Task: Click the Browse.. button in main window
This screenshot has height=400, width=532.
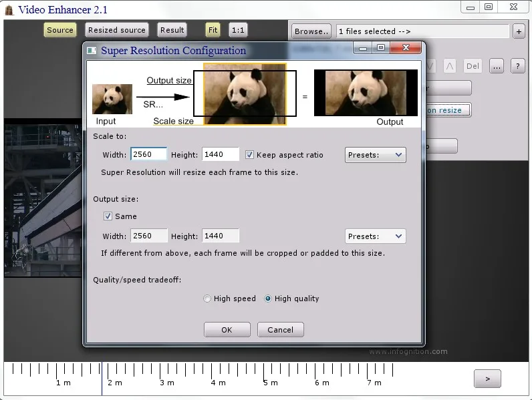Action: click(311, 31)
